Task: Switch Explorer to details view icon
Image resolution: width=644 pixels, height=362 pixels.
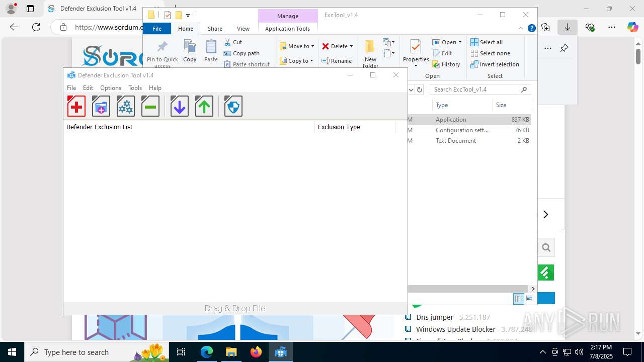Action: point(519,299)
